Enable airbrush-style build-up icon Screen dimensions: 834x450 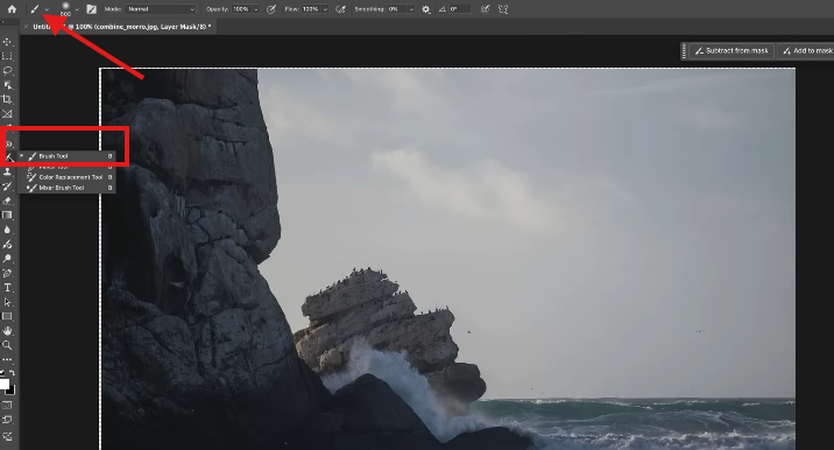click(x=341, y=9)
